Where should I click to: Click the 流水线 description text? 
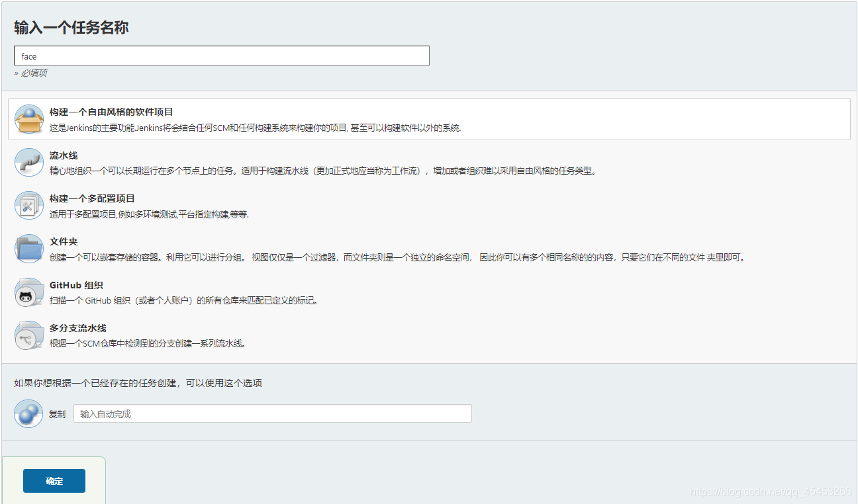(x=324, y=171)
